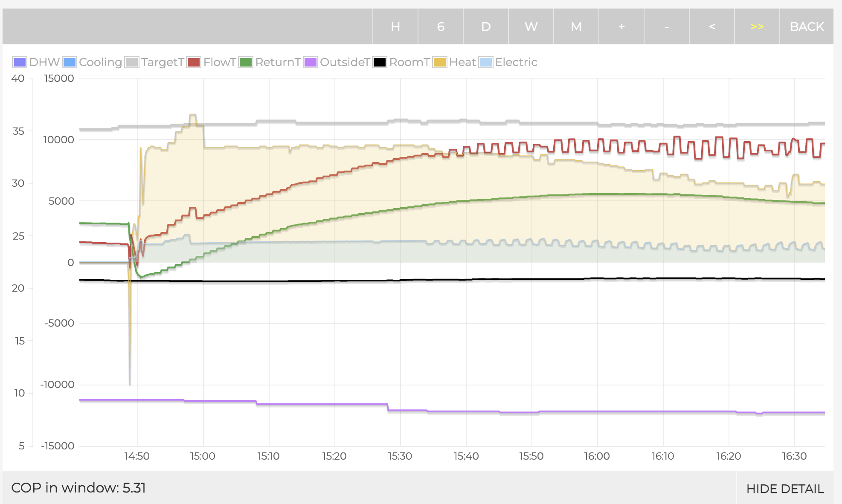Select the D day view

(x=486, y=26)
